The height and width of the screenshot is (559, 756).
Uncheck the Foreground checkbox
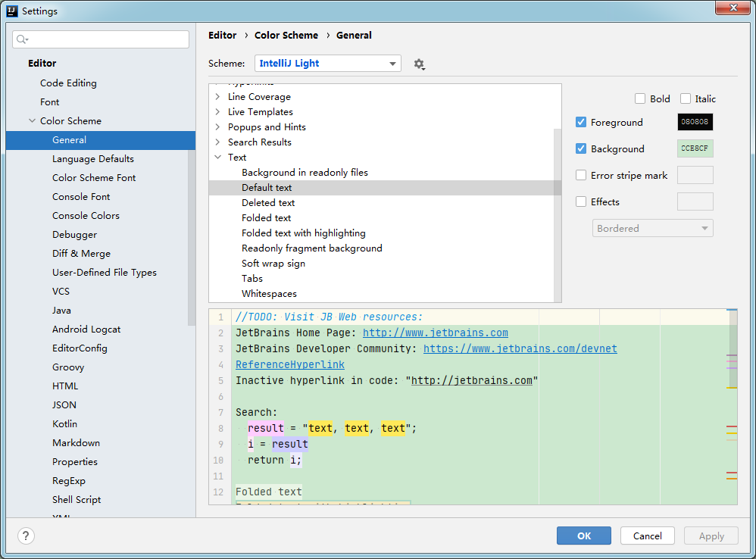point(581,122)
